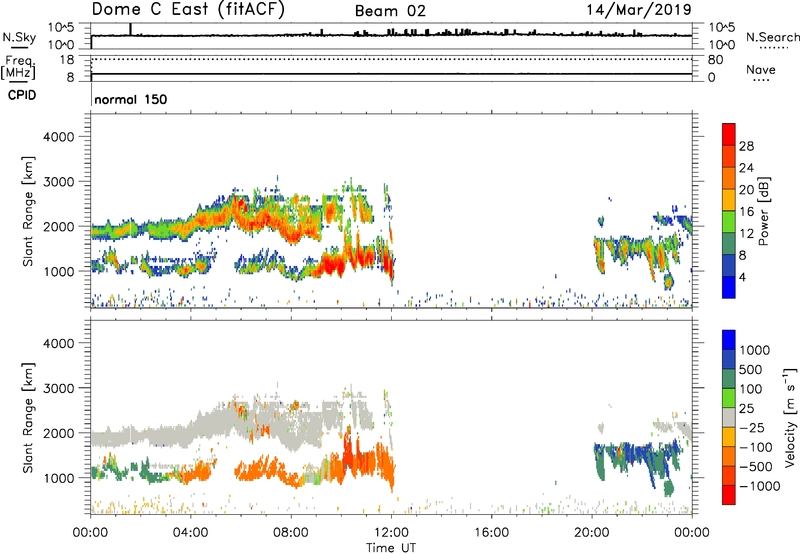Image resolution: width=800 pixels, height=554 pixels.
Task: Click the '20:00' time tick label
Action: 592,533
